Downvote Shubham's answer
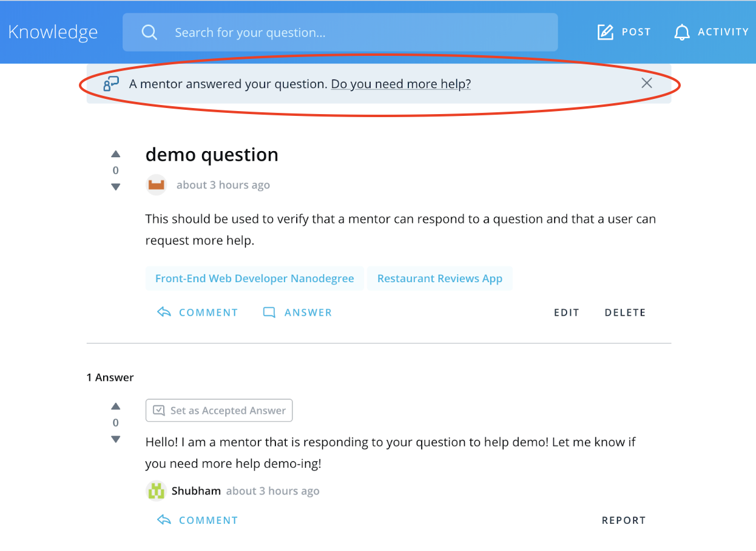The image size is (756, 551). 116,439
